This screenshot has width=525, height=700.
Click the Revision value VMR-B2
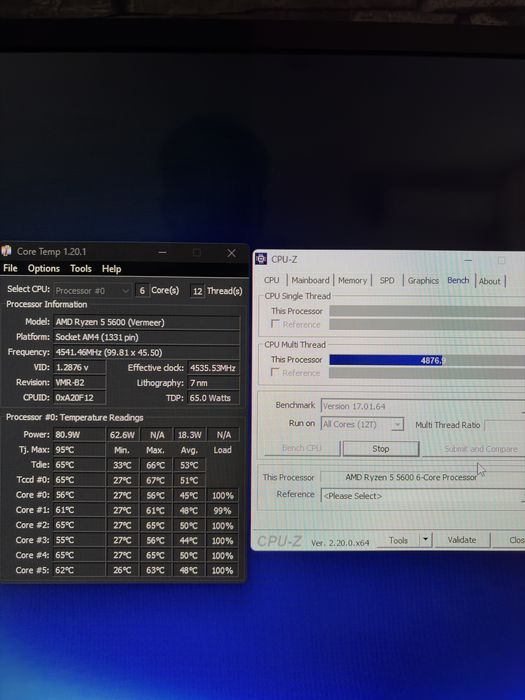pyautogui.click(x=79, y=382)
